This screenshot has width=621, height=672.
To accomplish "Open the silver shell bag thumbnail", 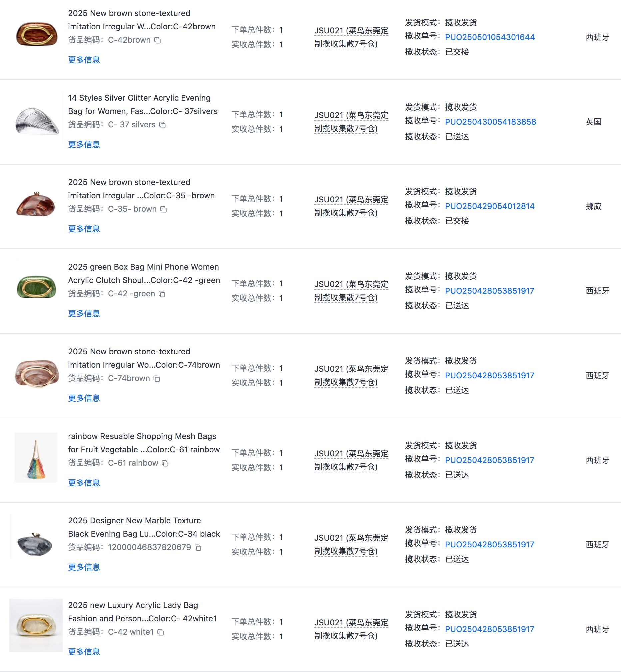I will pyautogui.click(x=37, y=122).
